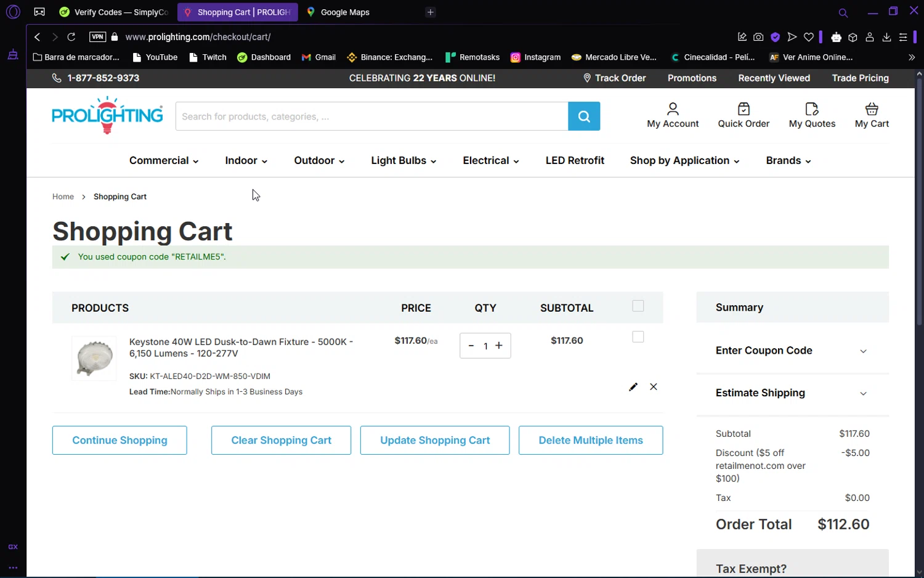Open the Indoor dropdown menu
Viewport: 924px width, 578px height.
pos(246,161)
